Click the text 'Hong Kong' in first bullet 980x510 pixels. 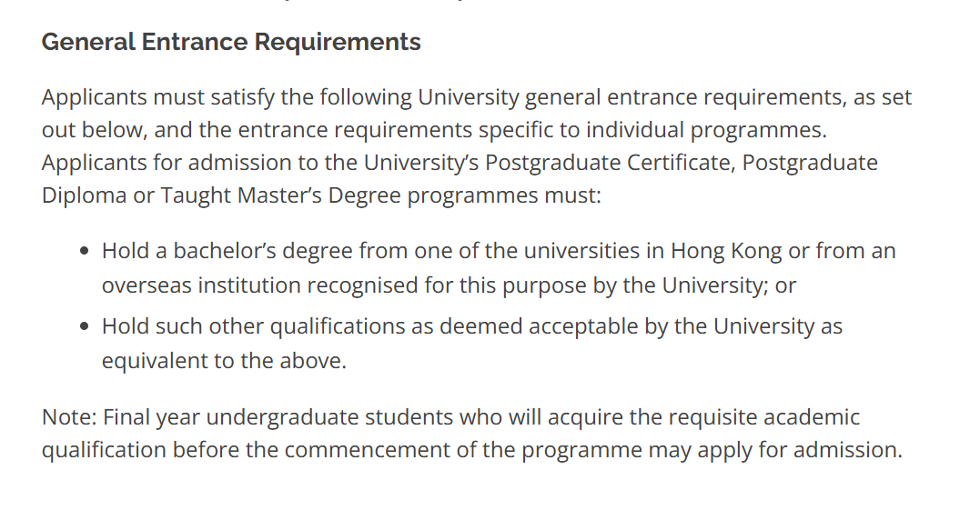click(726, 251)
